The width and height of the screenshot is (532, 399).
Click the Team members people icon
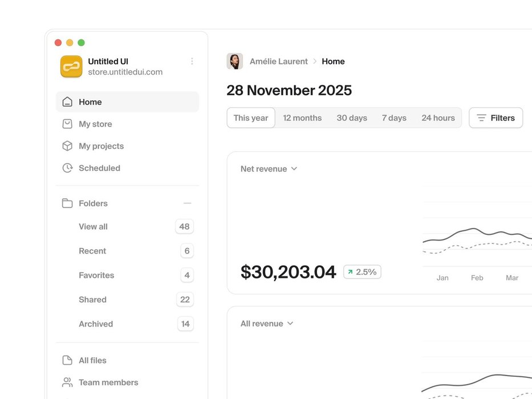(x=67, y=382)
